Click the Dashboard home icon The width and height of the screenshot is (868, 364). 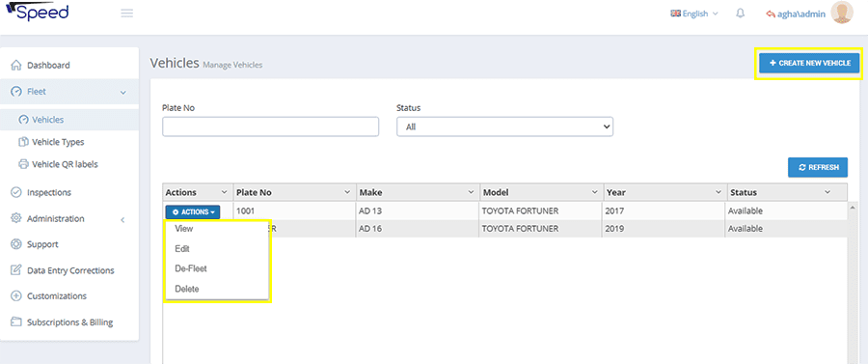[16, 65]
